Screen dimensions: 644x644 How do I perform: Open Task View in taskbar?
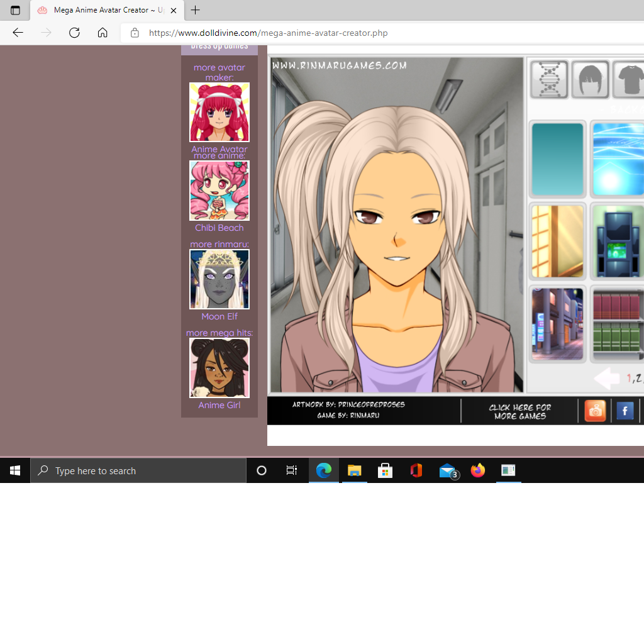click(292, 470)
